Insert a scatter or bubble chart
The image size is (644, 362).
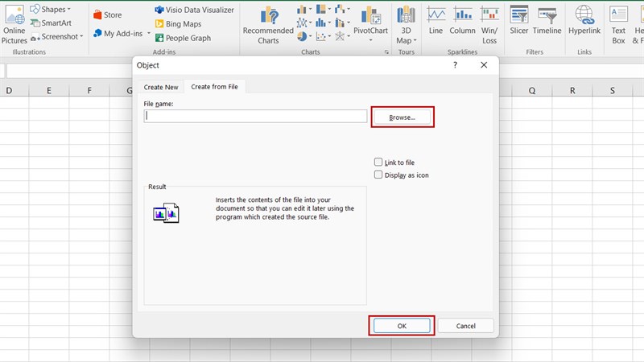[x=320, y=36]
